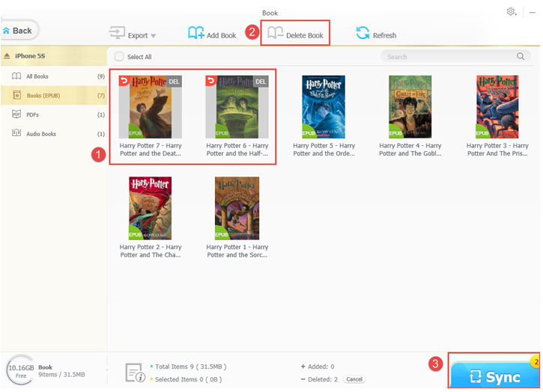Click the search magnifier icon
This screenshot has width=543, height=392.
click(x=521, y=56)
